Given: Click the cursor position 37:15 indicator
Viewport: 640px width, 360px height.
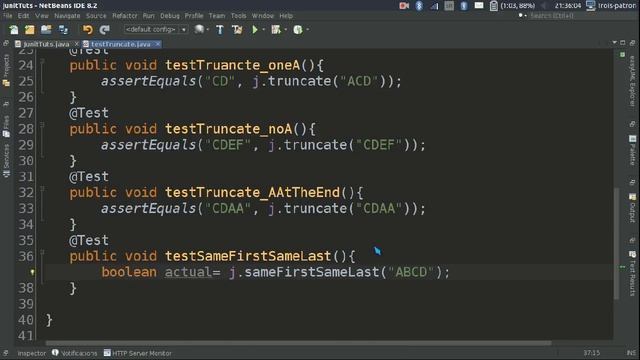Looking at the screenshot, I should pos(592,353).
